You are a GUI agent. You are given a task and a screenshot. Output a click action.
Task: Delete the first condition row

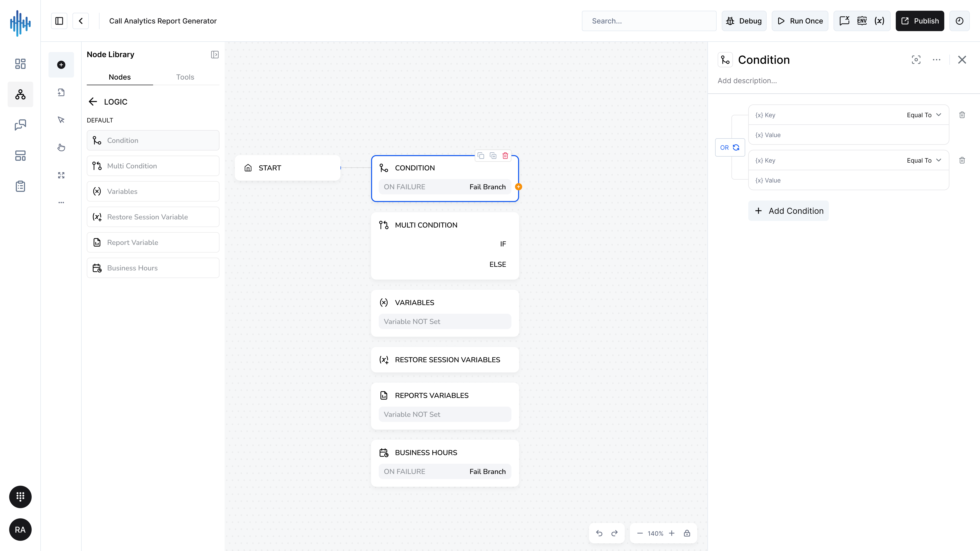tap(962, 115)
